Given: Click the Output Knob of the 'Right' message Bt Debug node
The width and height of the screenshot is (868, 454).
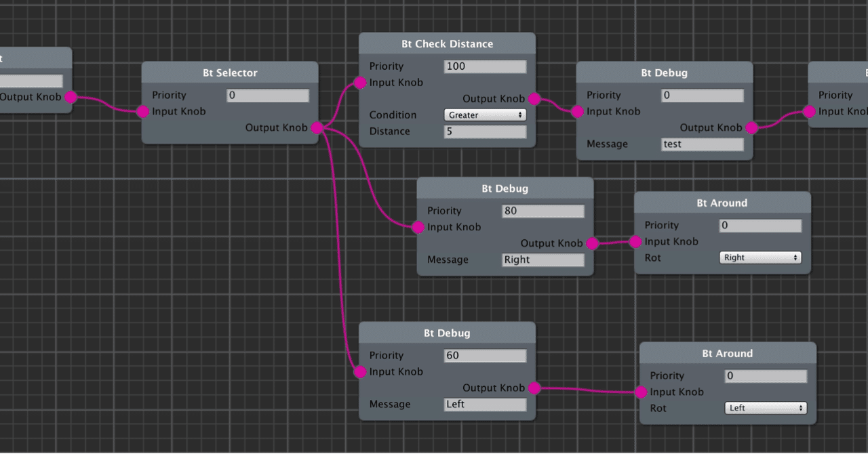Looking at the screenshot, I should 592,243.
